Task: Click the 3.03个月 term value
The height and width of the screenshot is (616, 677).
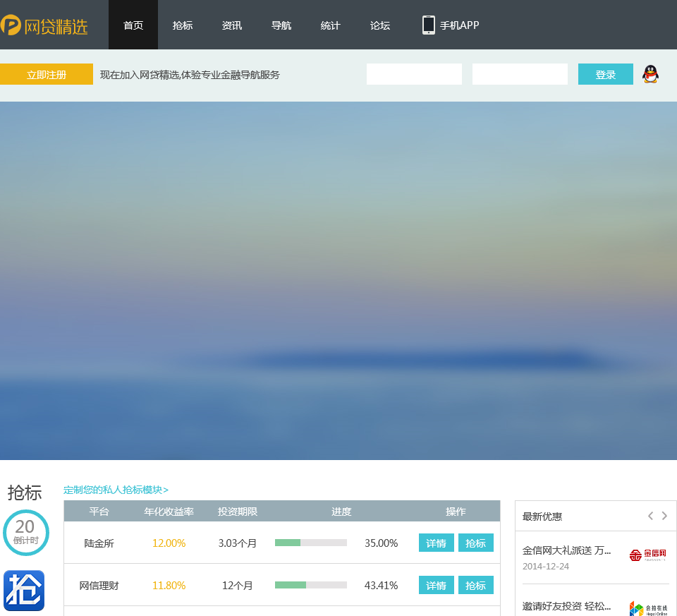Action: pos(238,543)
